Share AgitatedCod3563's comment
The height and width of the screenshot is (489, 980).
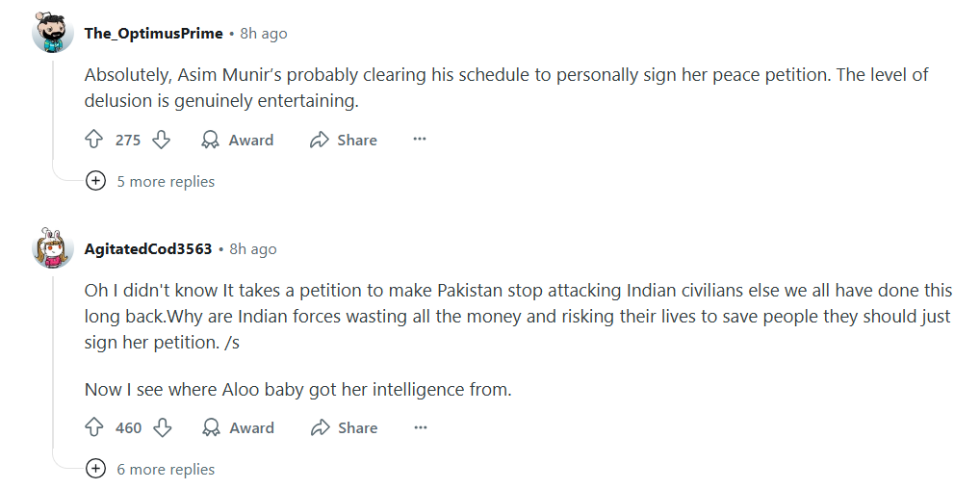(x=344, y=427)
